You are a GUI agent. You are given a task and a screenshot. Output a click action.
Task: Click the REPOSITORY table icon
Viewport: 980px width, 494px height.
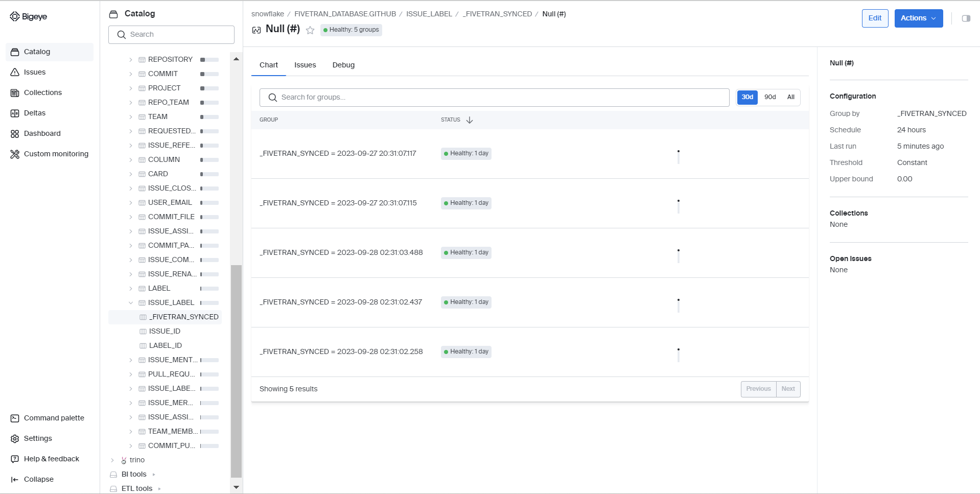(142, 60)
